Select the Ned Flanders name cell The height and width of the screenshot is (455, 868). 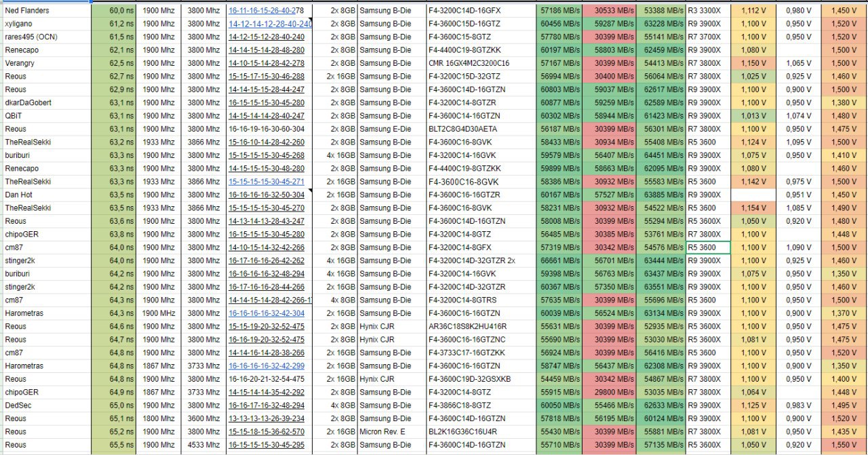pos(45,11)
